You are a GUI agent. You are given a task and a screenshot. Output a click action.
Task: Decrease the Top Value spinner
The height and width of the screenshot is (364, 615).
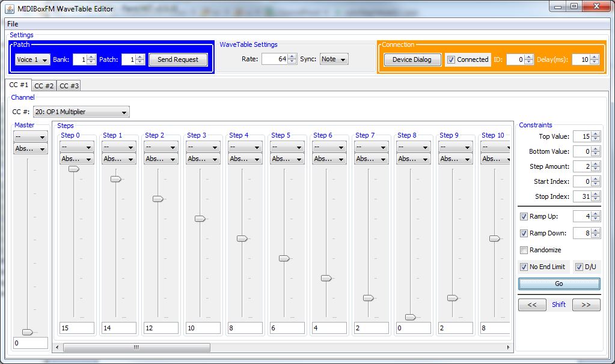(595, 139)
